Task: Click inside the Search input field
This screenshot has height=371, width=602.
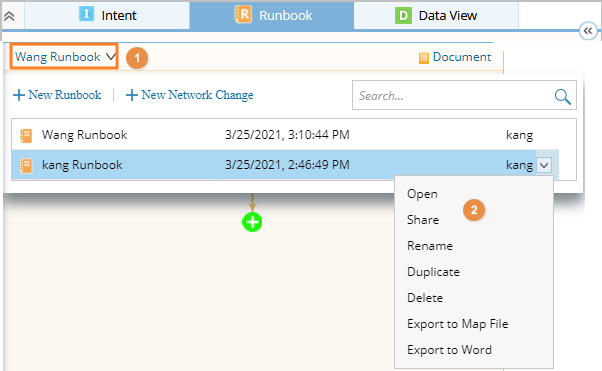Action: pyautogui.click(x=453, y=95)
